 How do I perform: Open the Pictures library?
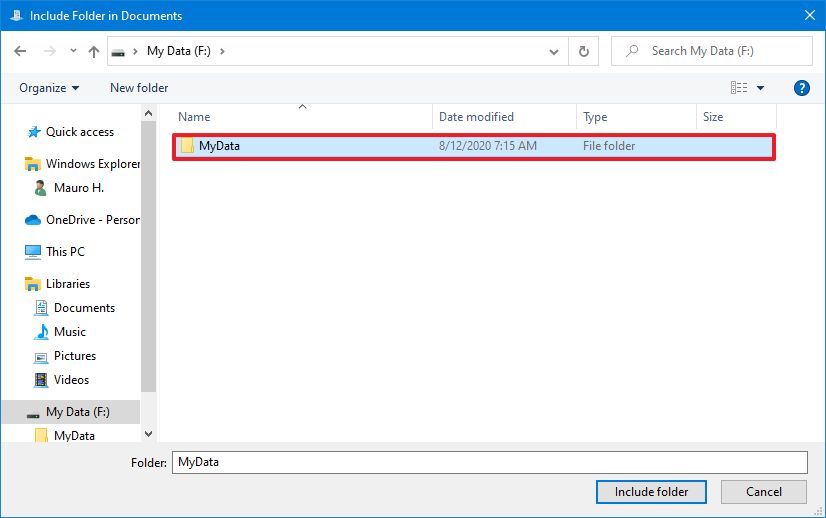(75, 356)
